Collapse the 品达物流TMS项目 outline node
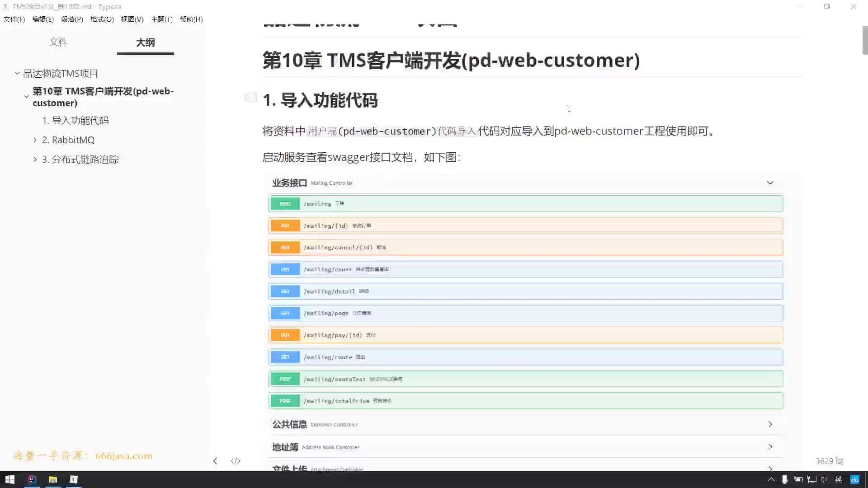 [x=17, y=73]
